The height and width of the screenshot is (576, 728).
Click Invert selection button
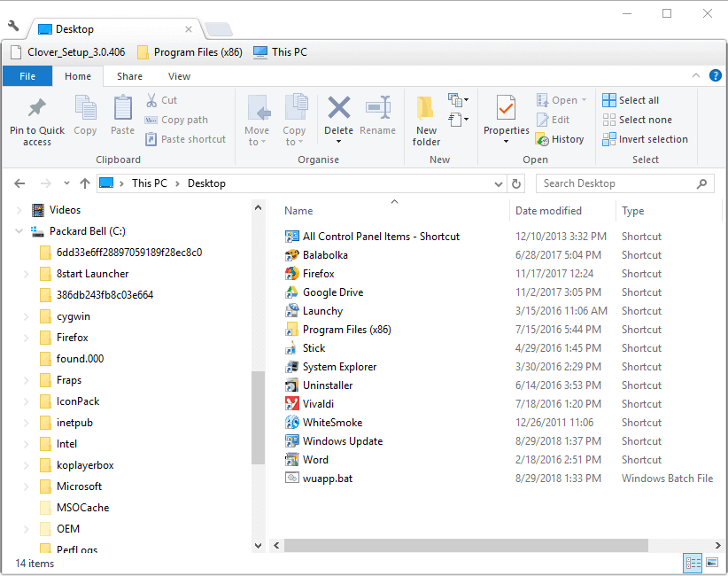tap(645, 139)
